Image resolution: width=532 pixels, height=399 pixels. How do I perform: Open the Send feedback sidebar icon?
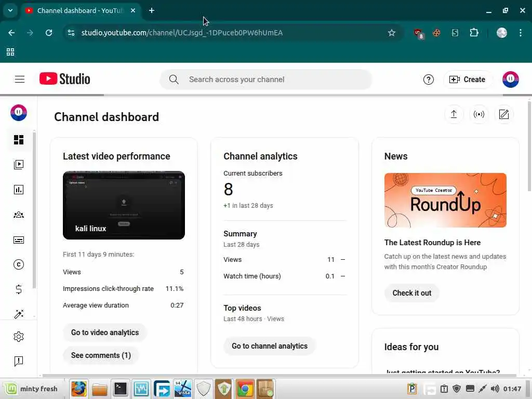pyautogui.click(x=19, y=361)
